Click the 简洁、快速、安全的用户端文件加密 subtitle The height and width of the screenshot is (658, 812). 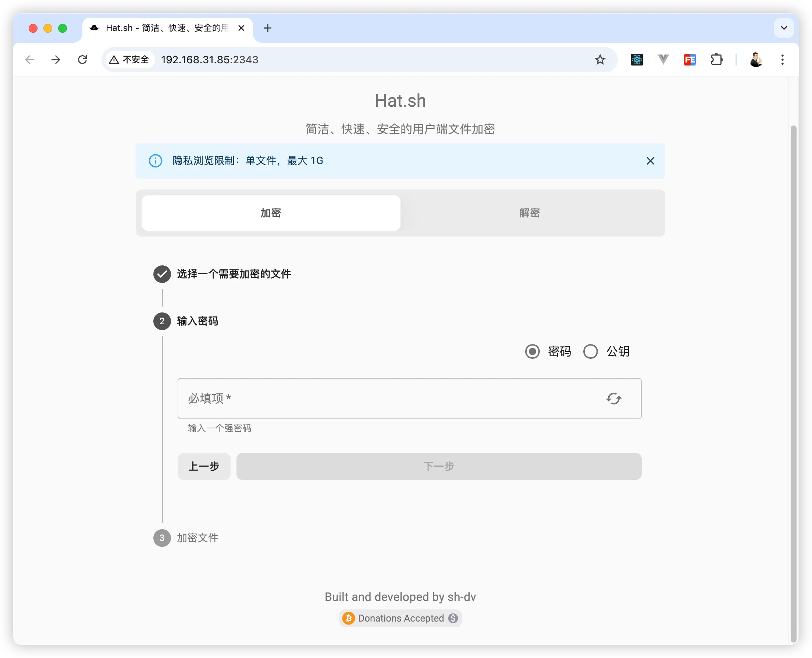click(400, 129)
